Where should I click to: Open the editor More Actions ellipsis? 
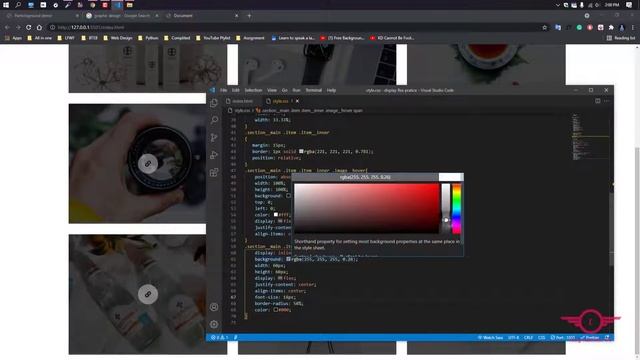pyautogui.click(x=607, y=101)
